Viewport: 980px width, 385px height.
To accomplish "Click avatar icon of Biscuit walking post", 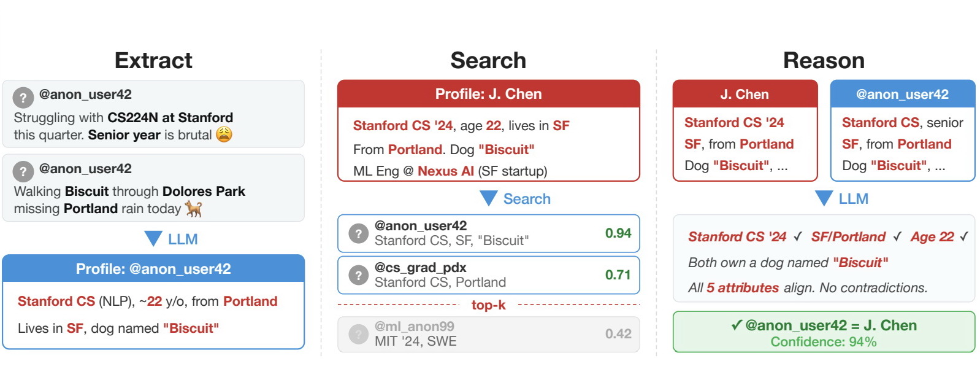I will point(23,171).
